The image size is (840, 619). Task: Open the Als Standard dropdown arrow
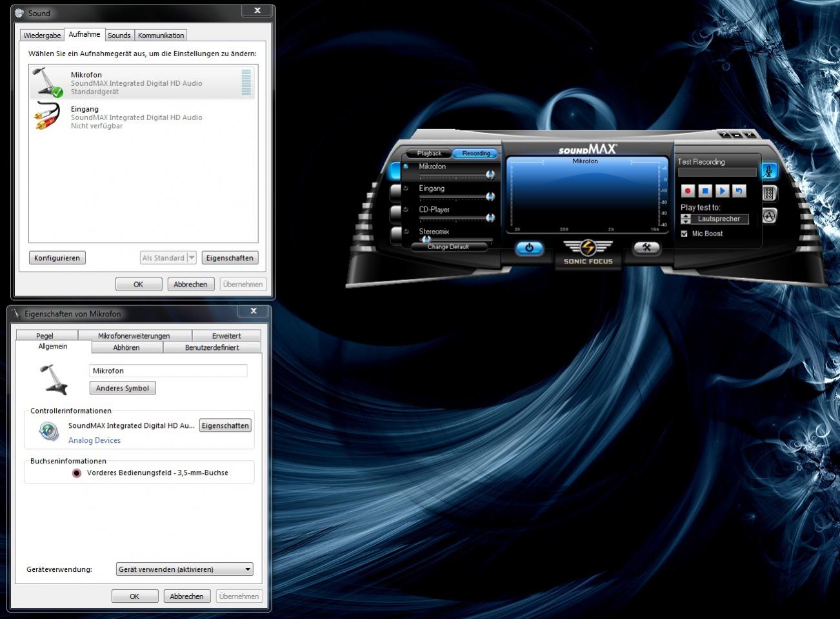click(x=192, y=258)
